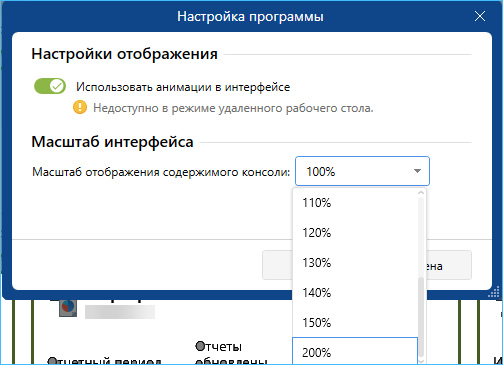503x365 pixels.
Task: Toggle the 'Использовать анимации в интерфейсе' switch
Action: (x=50, y=86)
